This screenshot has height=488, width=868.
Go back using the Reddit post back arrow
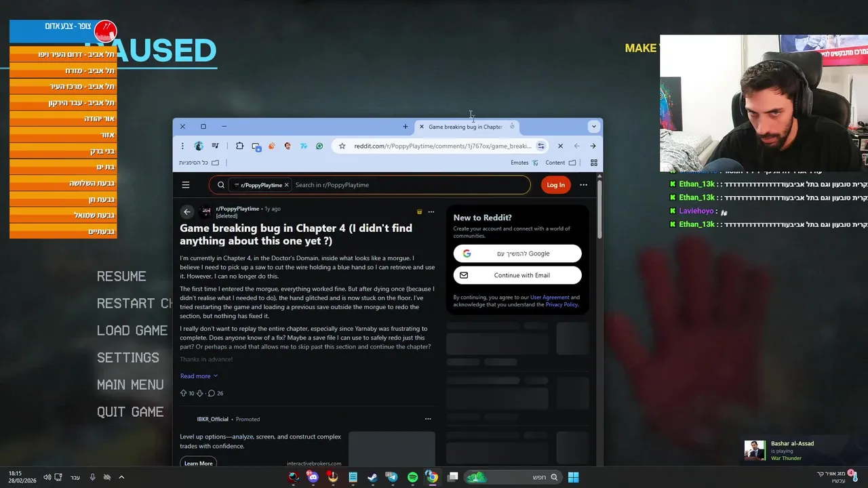coord(187,212)
